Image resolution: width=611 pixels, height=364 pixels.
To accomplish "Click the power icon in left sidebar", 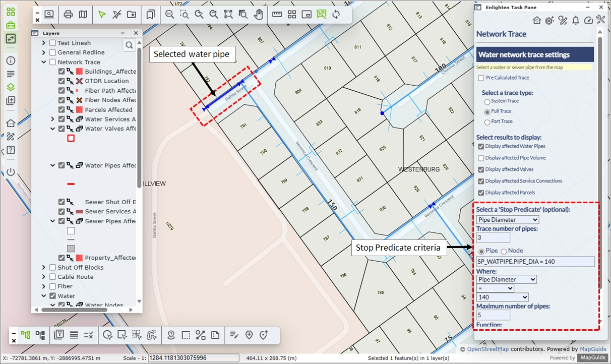I will [x=11, y=171].
